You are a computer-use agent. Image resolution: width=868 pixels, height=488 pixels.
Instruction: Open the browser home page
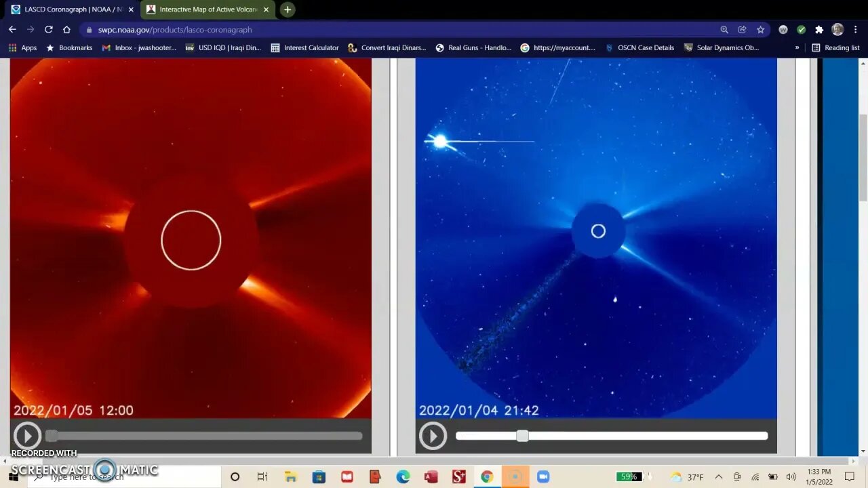pyautogui.click(x=66, y=29)
